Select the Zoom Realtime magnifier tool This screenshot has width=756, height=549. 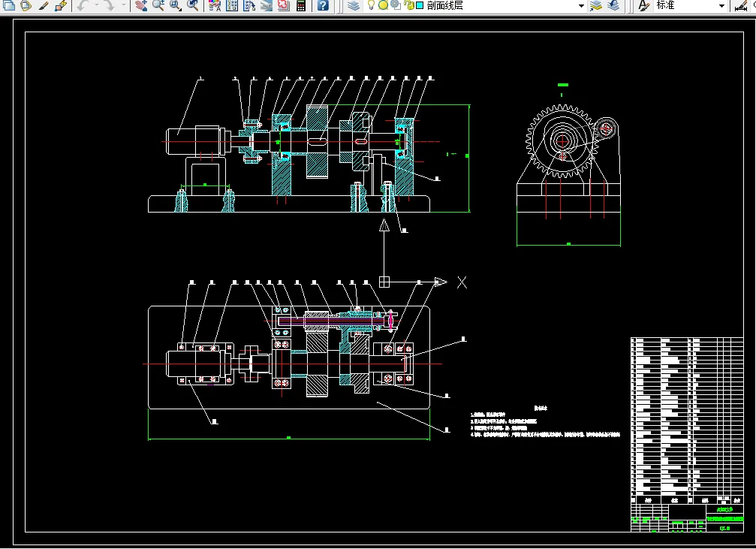[158, 5]
